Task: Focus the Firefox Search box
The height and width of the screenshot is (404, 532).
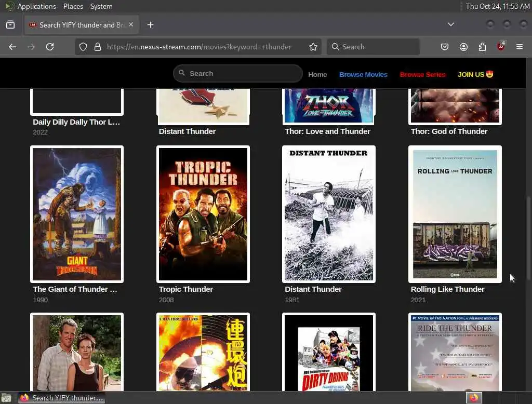Action: (x=373, y=47)
